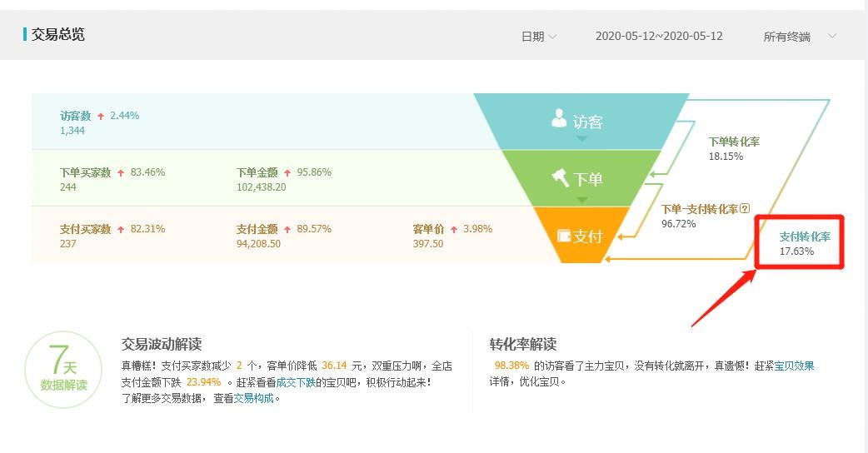Click the 访客 funnel stage
The width and height of the screenshot is (868, 453).
pyautogui.click(x=581, y=122)
